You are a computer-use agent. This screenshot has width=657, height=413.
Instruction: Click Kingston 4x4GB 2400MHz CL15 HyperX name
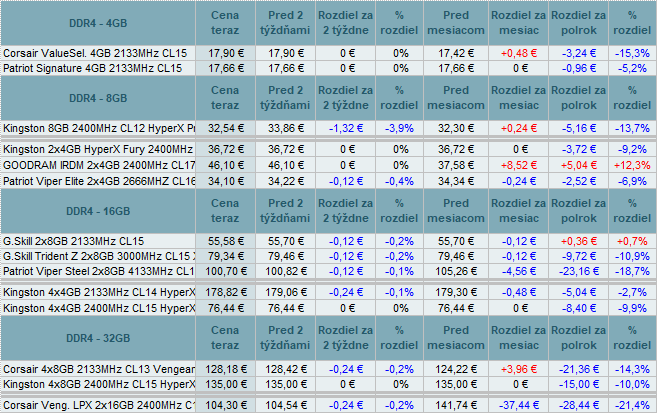point(99,308)
